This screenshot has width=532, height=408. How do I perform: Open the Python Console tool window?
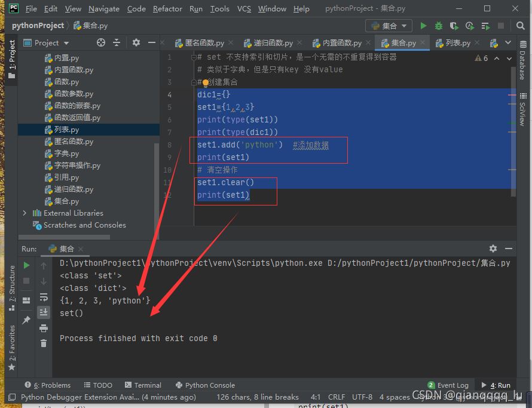[205, 385]
